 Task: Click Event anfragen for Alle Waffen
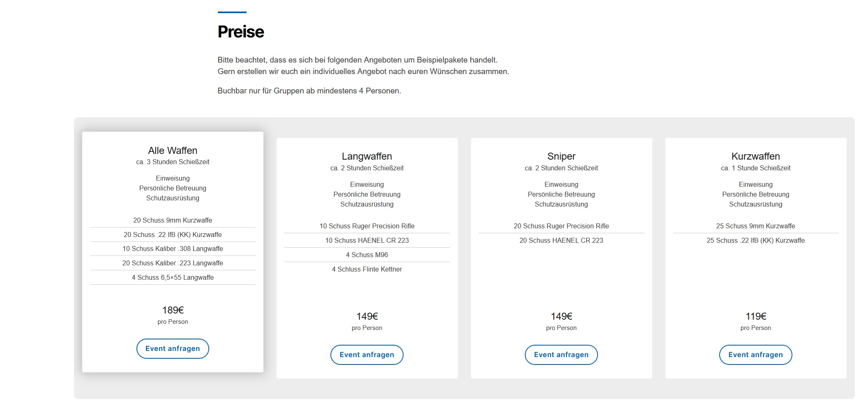[173, 348]
